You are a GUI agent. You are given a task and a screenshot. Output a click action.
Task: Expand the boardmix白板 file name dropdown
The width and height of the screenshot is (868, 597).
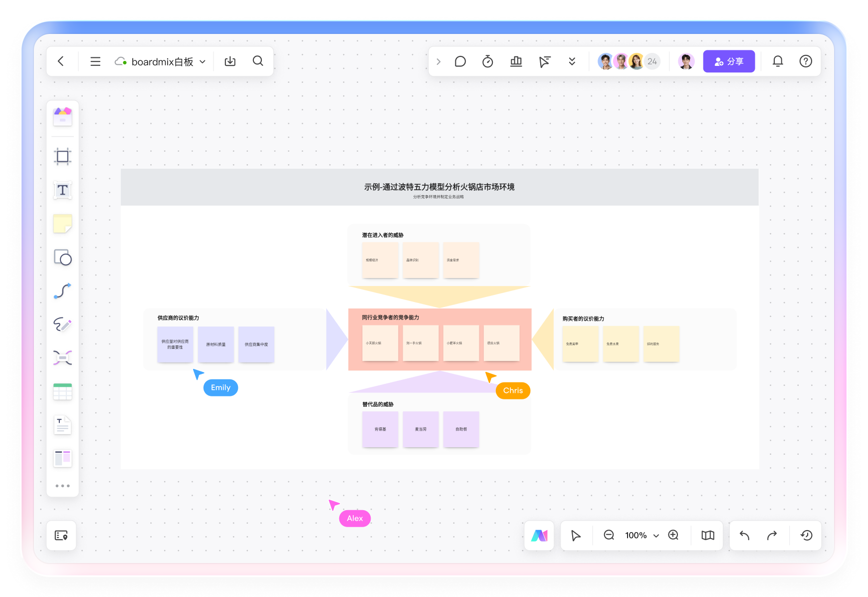[x=203, y=62]
